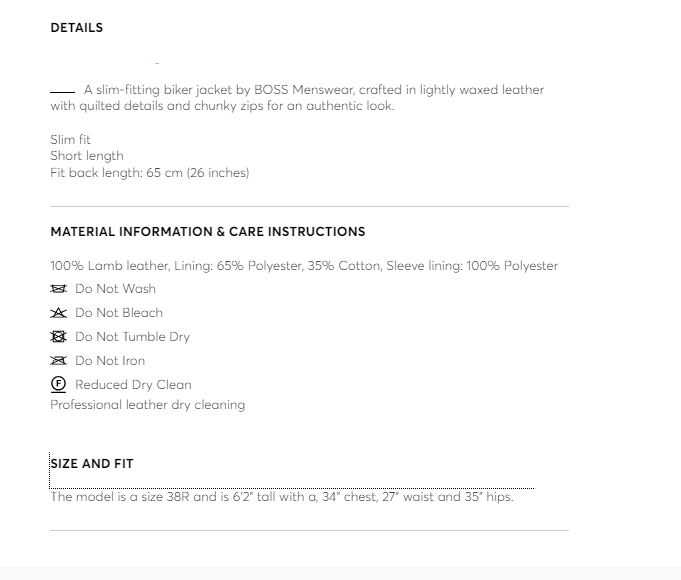Click the 'Reduced Dry Clean' text label
The image size is (681, 580).
(x=133, y=385)
